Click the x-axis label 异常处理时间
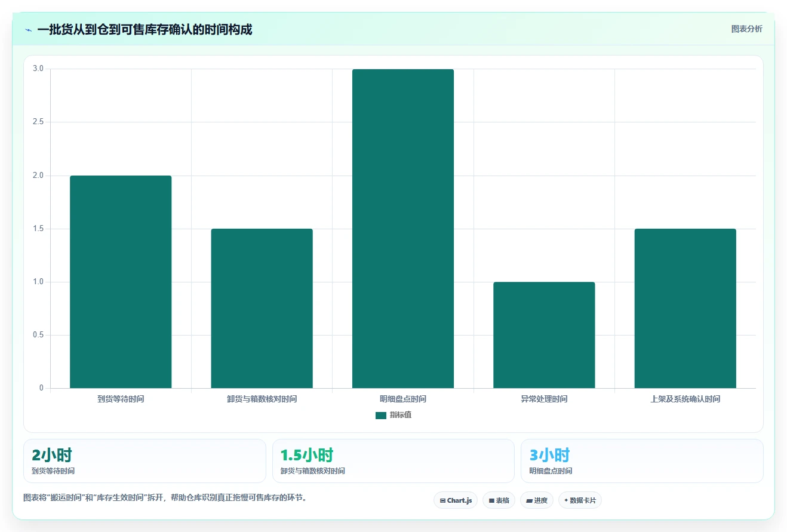Screen dimensions: 787x532 (544, 399)
